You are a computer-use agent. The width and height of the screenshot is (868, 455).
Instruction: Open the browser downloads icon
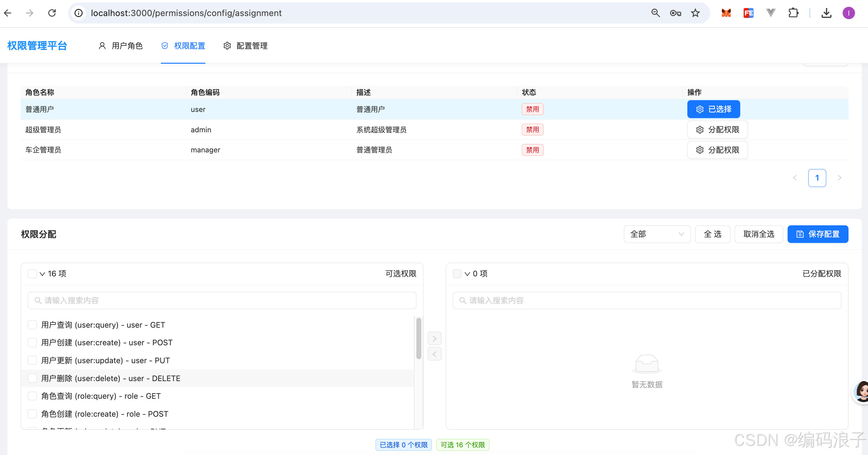[826, 13]
